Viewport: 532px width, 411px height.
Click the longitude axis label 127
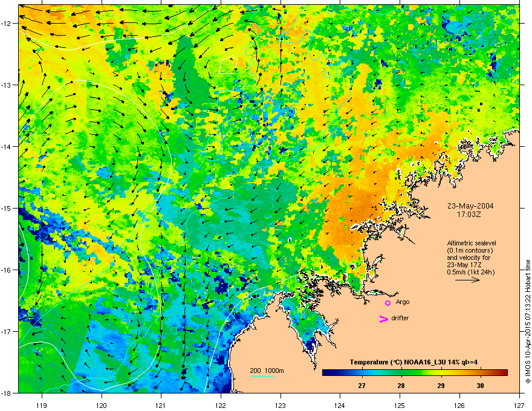pos(519,405)
